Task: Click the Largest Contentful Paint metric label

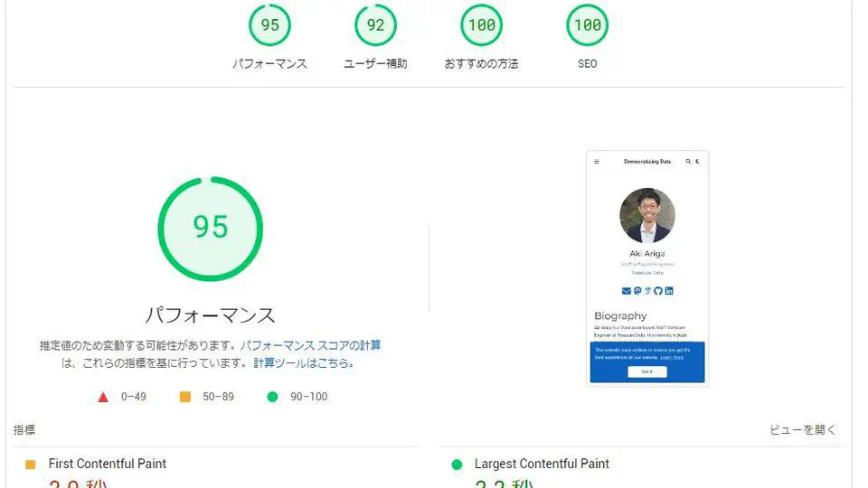Action: tap(542, 464)
